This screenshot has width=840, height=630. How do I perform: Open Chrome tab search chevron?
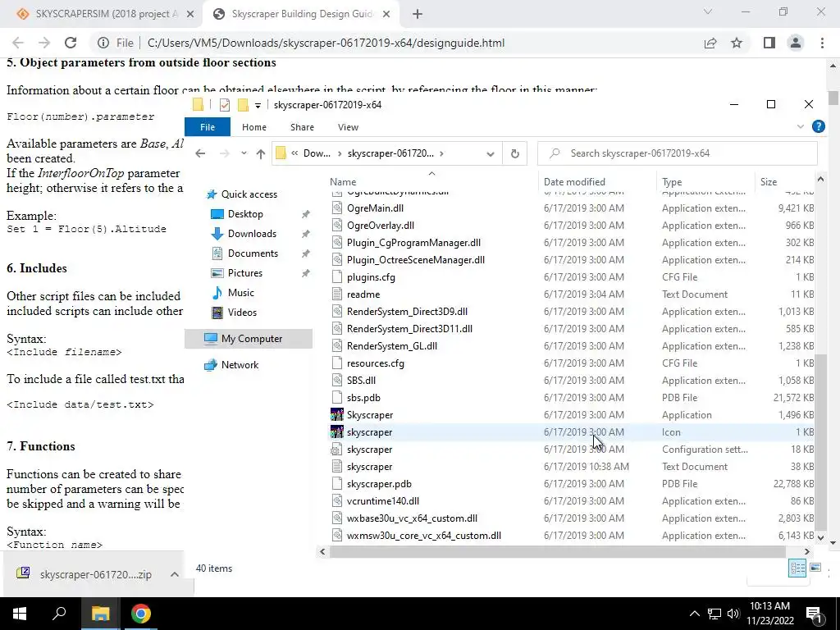point(708,11)
